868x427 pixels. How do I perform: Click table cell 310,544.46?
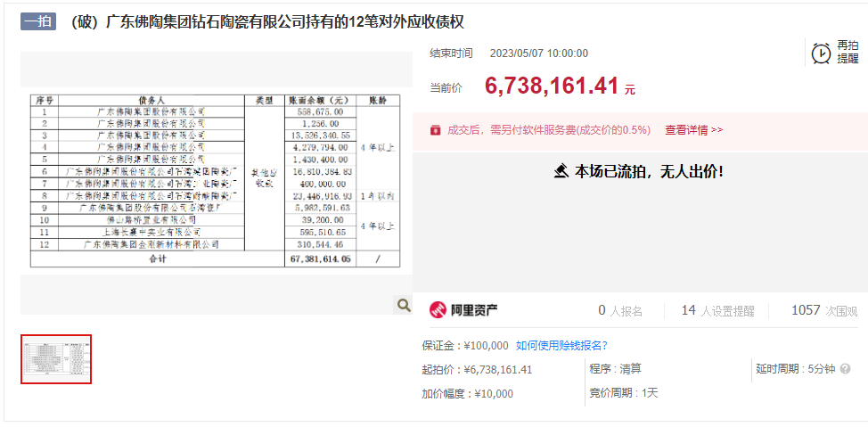[x=320, y=244]
